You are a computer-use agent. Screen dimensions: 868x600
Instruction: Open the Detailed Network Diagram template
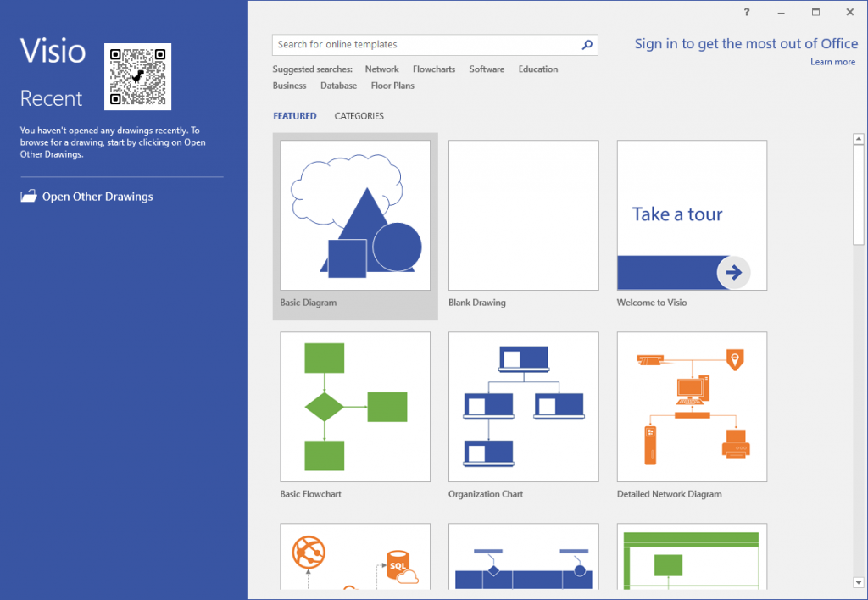(x=692, y=407)
